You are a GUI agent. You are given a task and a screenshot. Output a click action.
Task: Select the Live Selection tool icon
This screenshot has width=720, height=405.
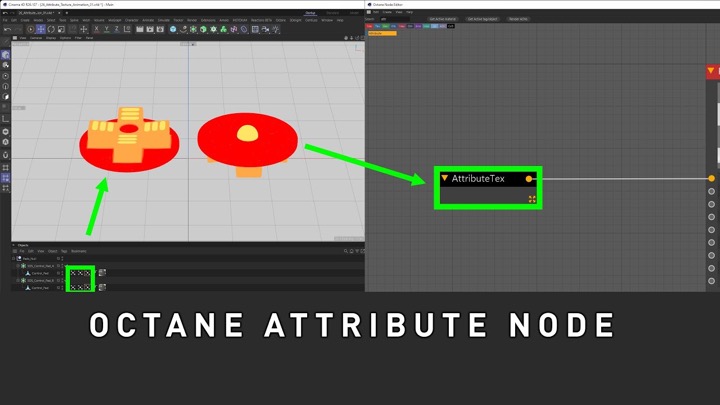click(30, 29)
